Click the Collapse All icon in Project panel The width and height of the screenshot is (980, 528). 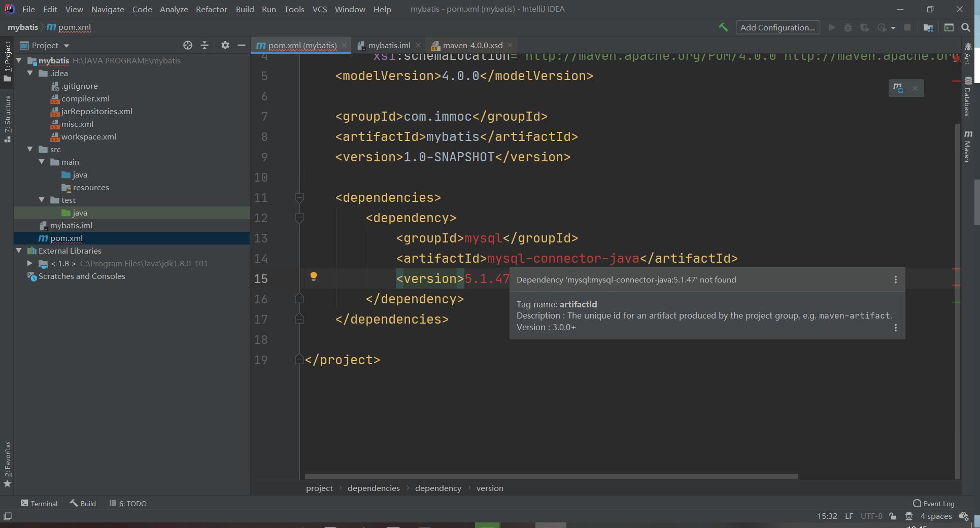pos(205,45)
